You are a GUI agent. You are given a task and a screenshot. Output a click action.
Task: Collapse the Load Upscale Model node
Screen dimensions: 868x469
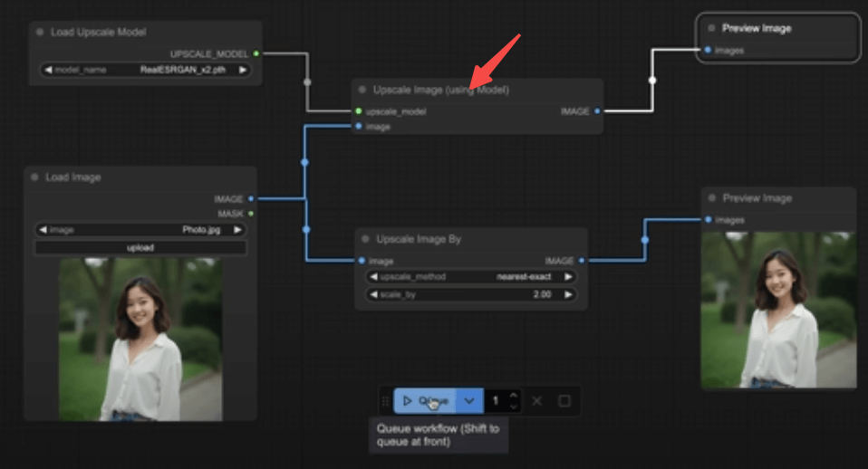coord(40,32)
